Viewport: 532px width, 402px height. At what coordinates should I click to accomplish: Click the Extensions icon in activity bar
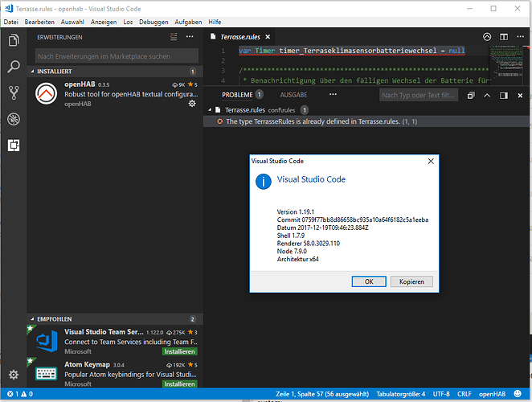[14, 146]
